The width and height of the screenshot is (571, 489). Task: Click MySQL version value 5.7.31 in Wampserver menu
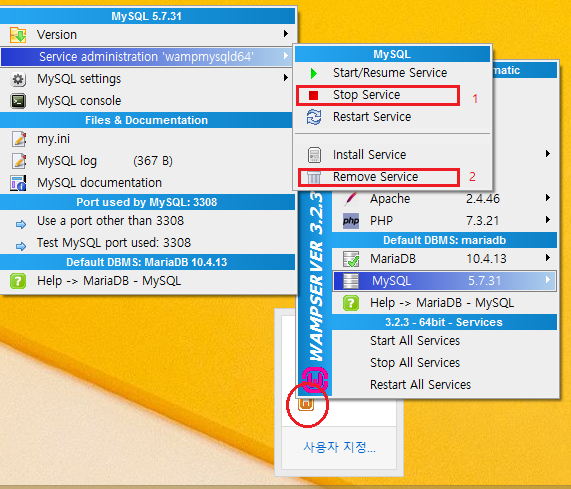point(484,281)
